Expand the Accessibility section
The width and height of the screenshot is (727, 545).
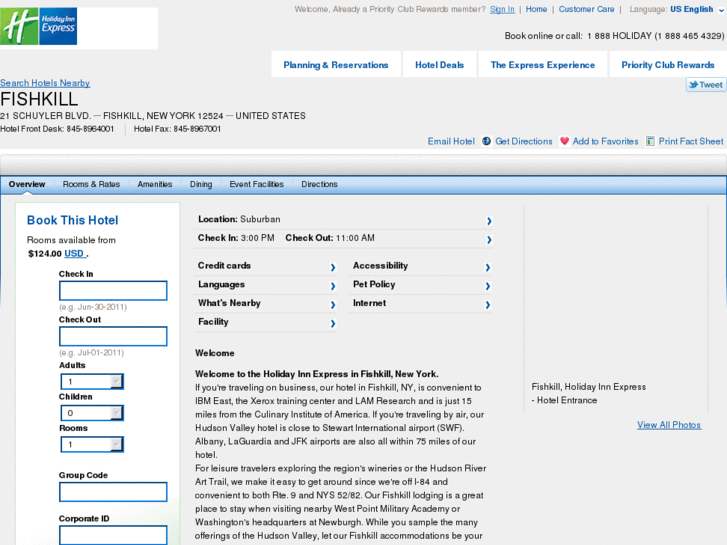[x=421, y=266]
